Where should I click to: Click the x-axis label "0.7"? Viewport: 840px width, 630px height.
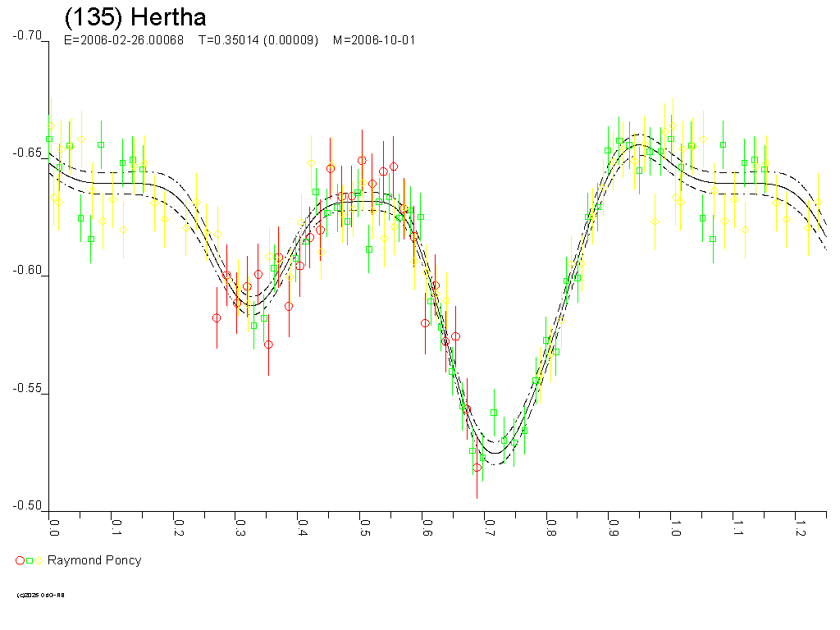pos(489,527)
